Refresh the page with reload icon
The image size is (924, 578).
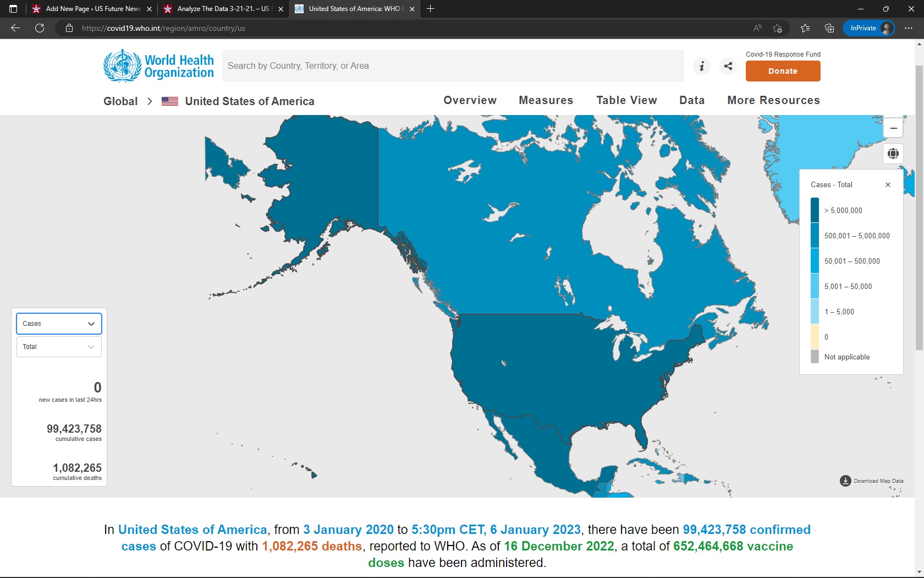(x=40, y=28)
